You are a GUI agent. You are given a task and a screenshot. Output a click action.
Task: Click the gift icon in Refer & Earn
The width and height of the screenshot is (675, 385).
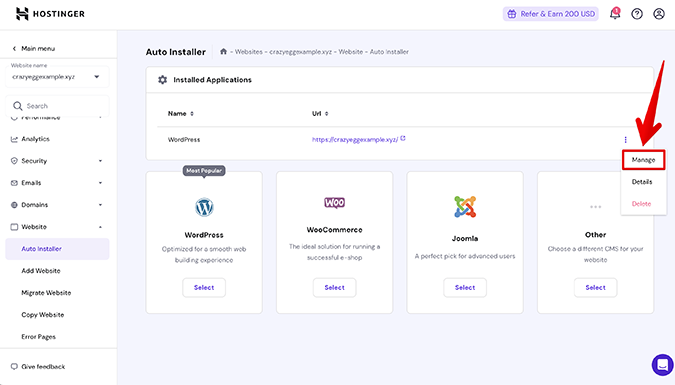click(x=511, y=14)
